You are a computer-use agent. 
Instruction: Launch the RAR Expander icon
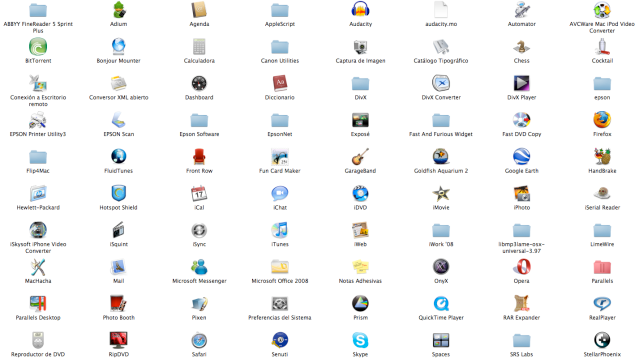tap(522, 303)
